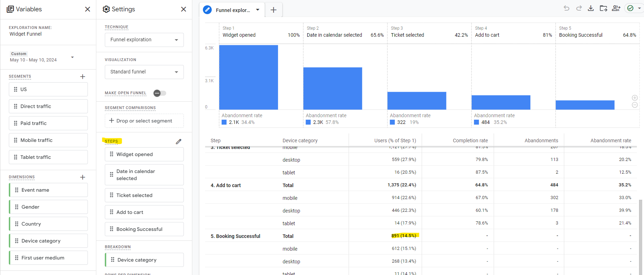Click the Step 4 abandonment color swatch
644x275 pixels.
[476, 122]
